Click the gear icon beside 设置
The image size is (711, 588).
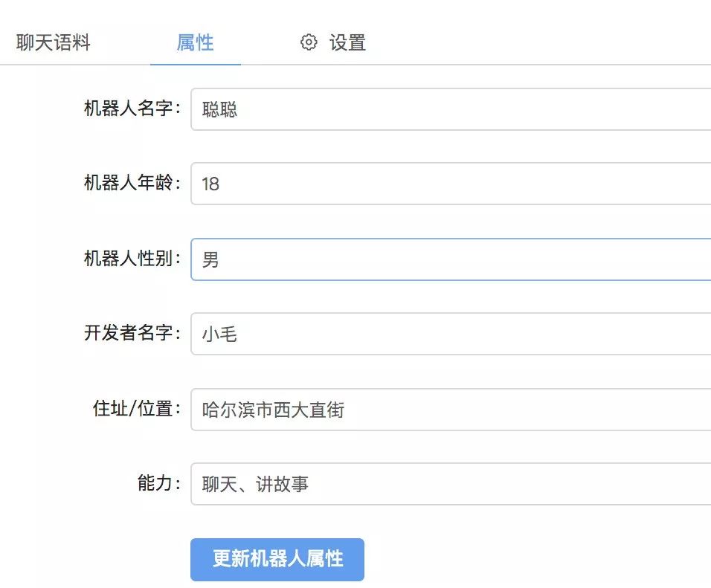(x=309, y=42)
